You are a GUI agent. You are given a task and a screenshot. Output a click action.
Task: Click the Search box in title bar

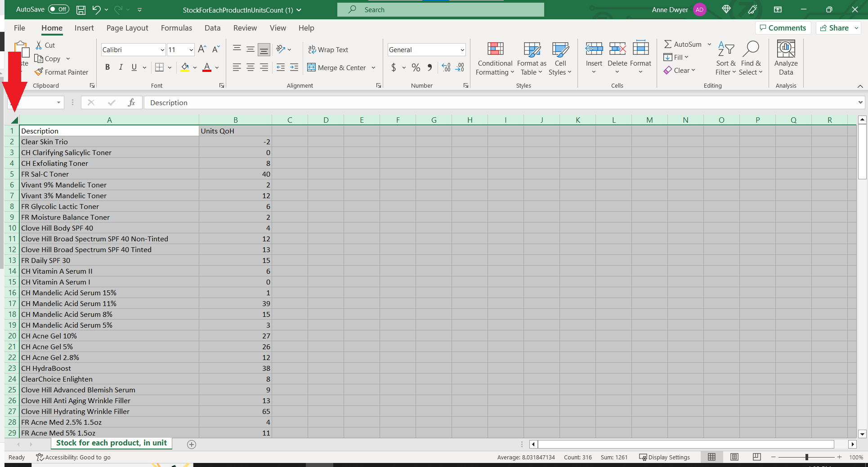(x=441, y=9)
